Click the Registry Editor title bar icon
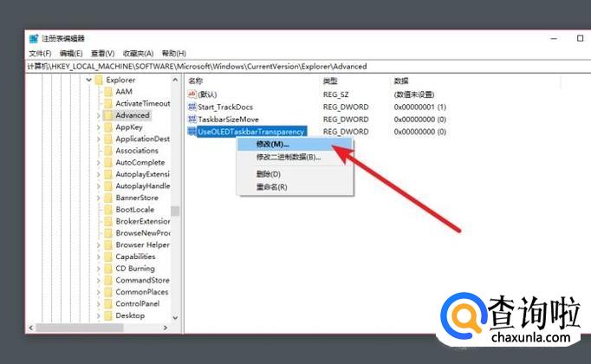This screenshot has width=591, height=364. pos(34,38)
